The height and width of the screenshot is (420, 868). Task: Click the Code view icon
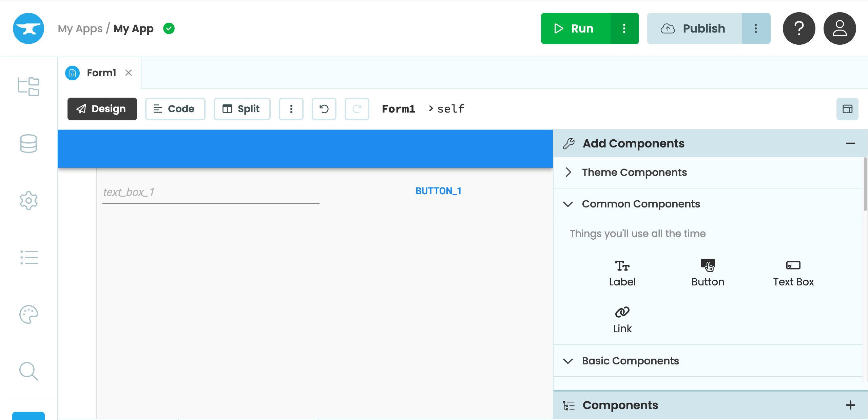point(174,109)
